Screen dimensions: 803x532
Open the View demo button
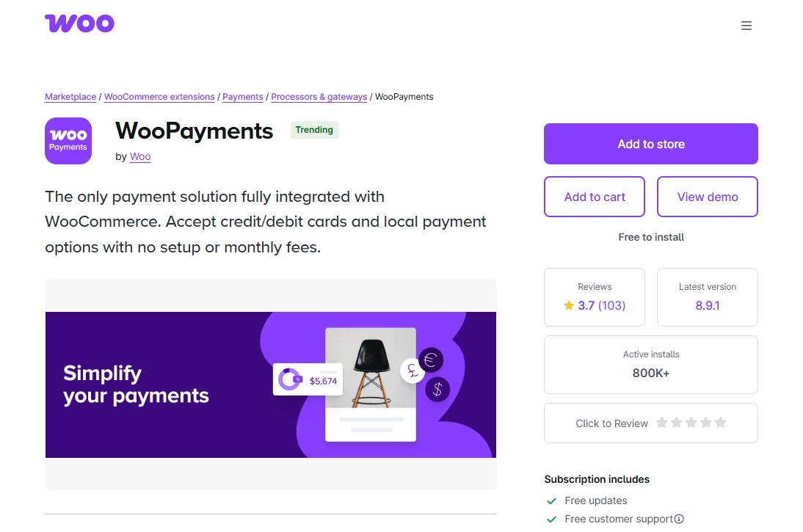click(x=707, y=197)
